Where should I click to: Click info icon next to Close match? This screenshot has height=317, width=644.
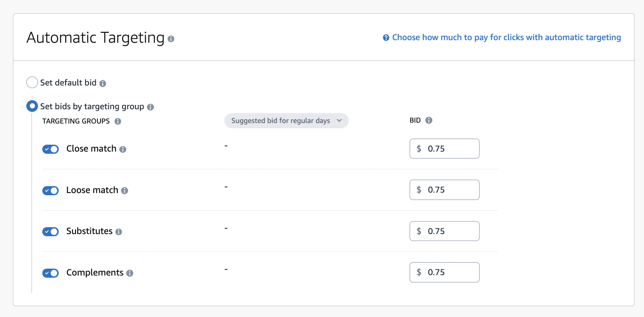tap(123, 149)
